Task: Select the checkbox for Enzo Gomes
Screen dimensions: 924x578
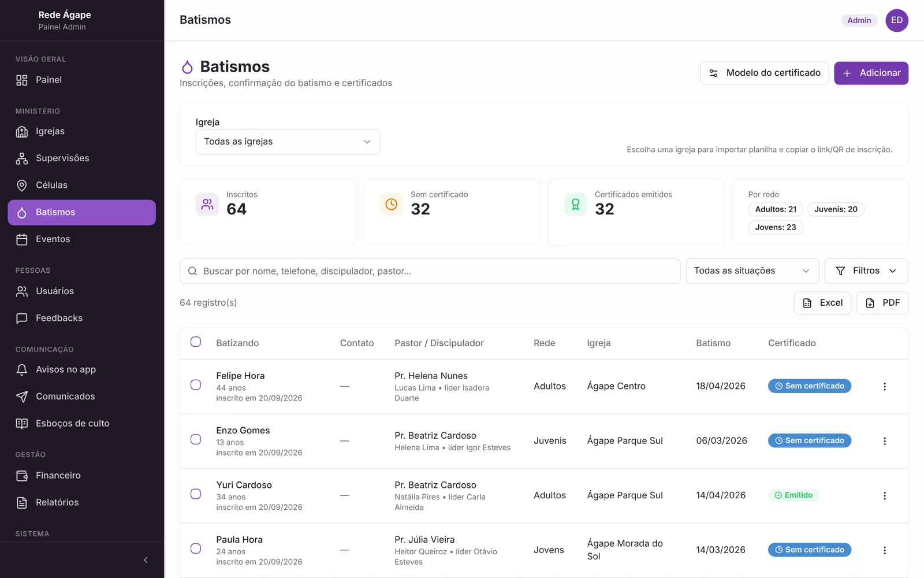Action: tap(196, 440)
